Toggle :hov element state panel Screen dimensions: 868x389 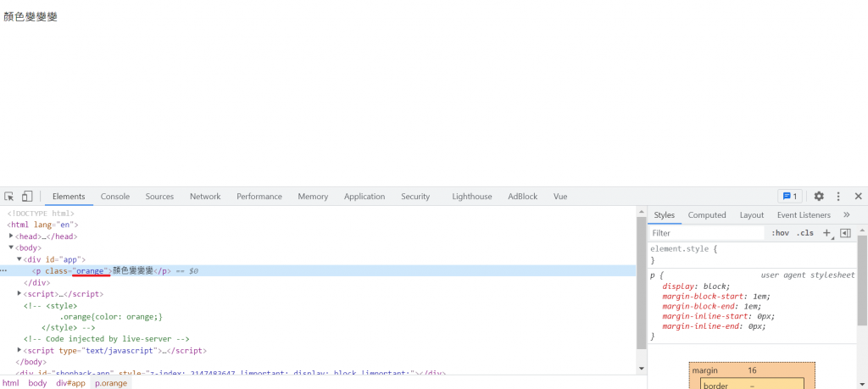(780, 233)
